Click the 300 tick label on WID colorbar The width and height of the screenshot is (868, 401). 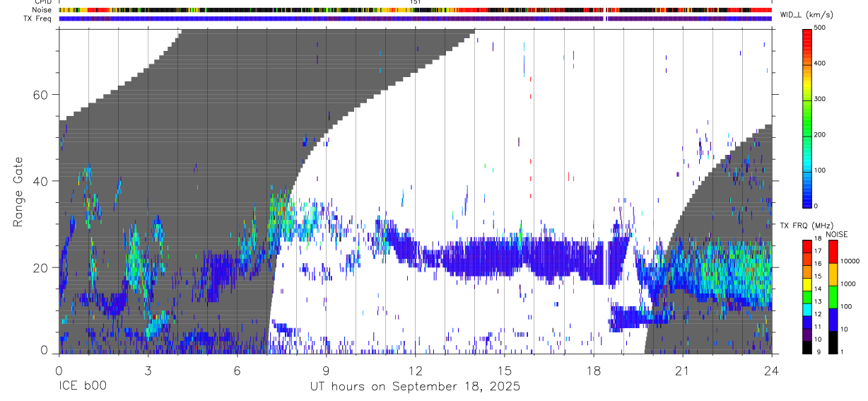pyautogui.click(x=820, y=99)
